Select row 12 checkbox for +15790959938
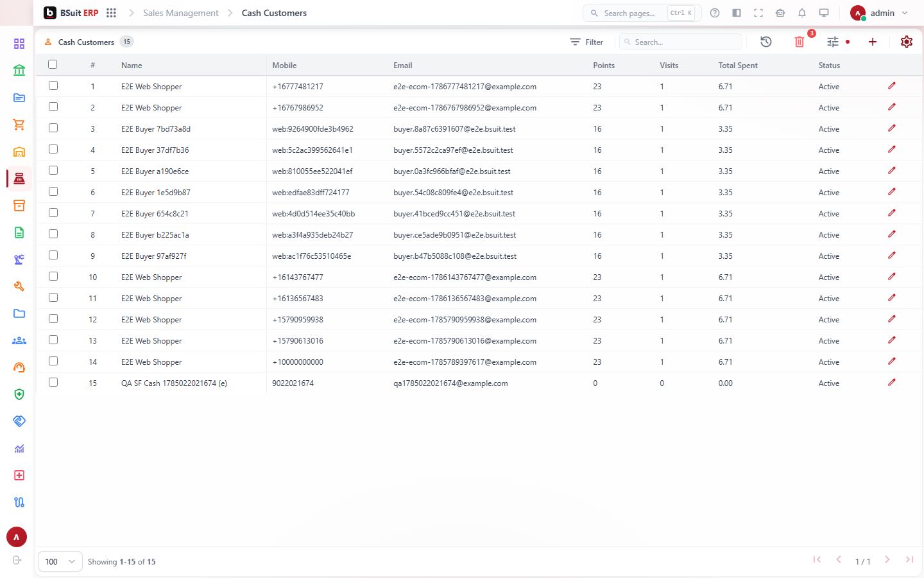This screenshot has width=924, height=578. [53, 319]
